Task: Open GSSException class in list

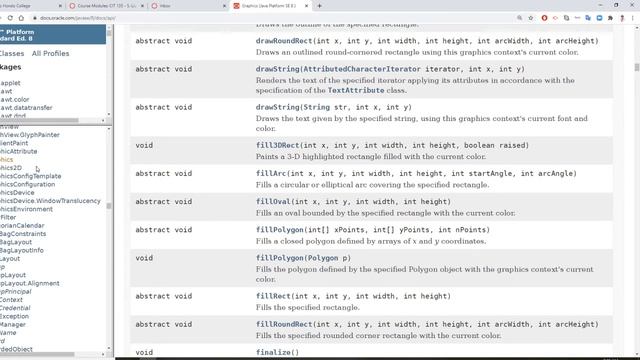Action: pyautogui.click(x=14, y=316)
